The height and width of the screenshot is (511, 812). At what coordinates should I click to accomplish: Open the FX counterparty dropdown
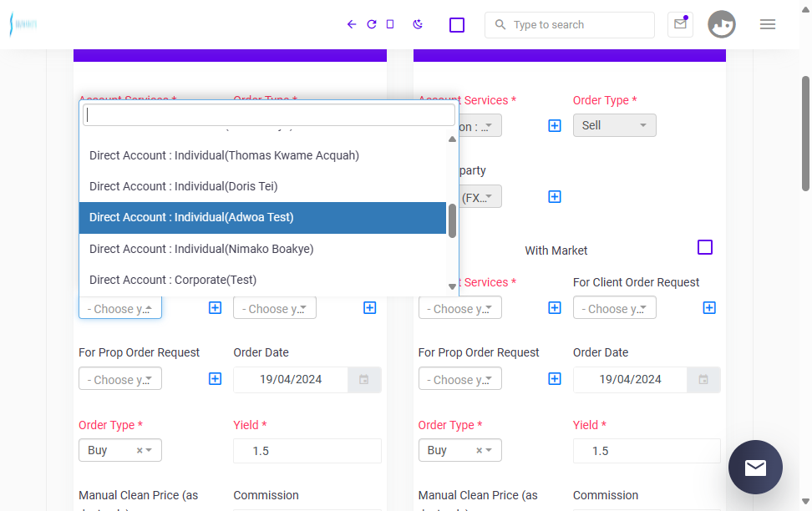pyautogui.click(x=480, y=197)
